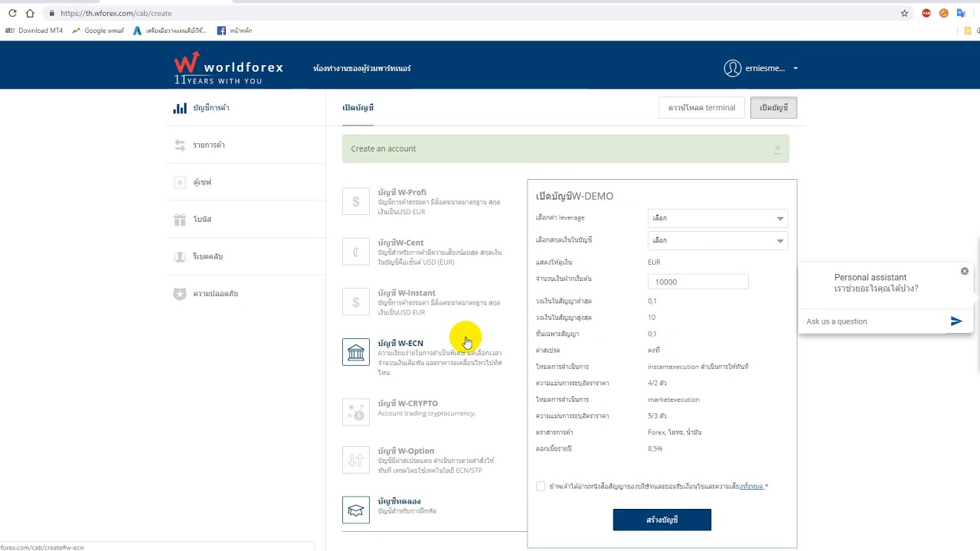Click Account trading cryptocurrency description
This screenshot has height=551, width=980.
tap(426, 413)
